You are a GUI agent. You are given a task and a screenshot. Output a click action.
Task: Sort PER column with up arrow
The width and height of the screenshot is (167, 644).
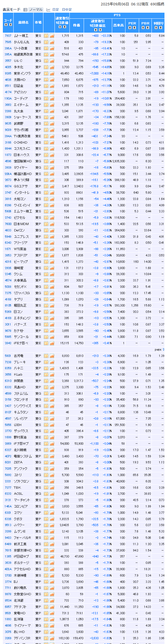(x=131, y=28)
